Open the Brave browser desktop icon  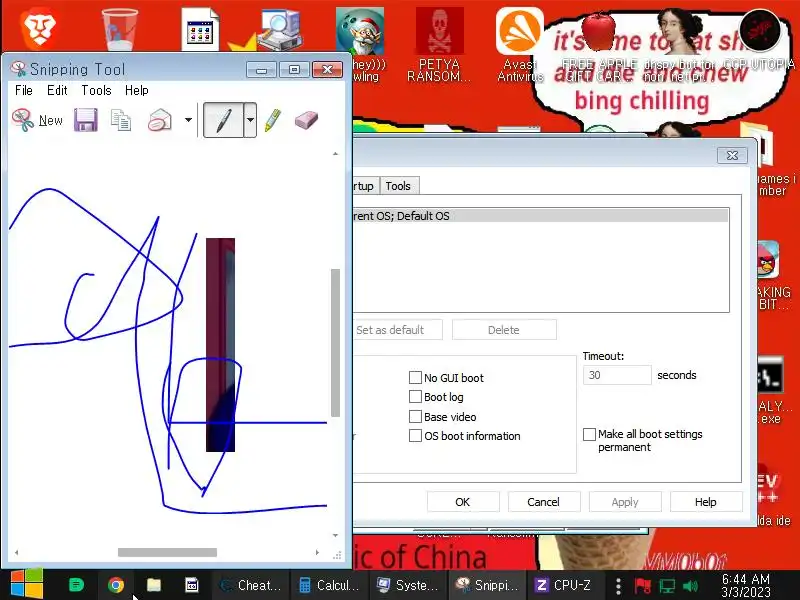[x=40, y=28]
